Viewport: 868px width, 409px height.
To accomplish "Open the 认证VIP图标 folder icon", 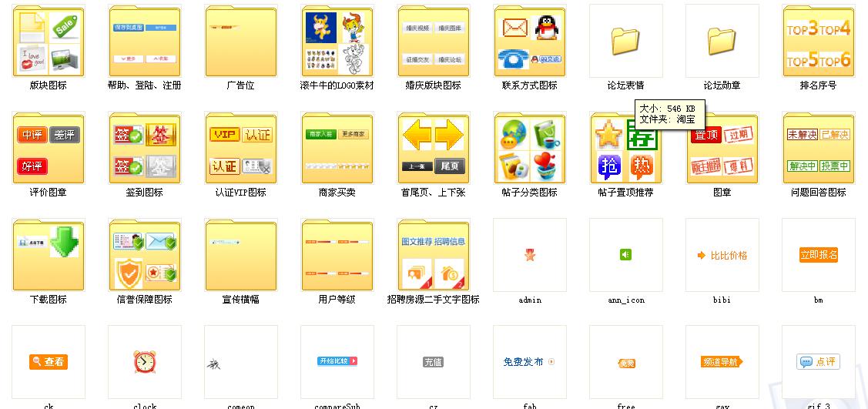I will (x=241, y=148).
